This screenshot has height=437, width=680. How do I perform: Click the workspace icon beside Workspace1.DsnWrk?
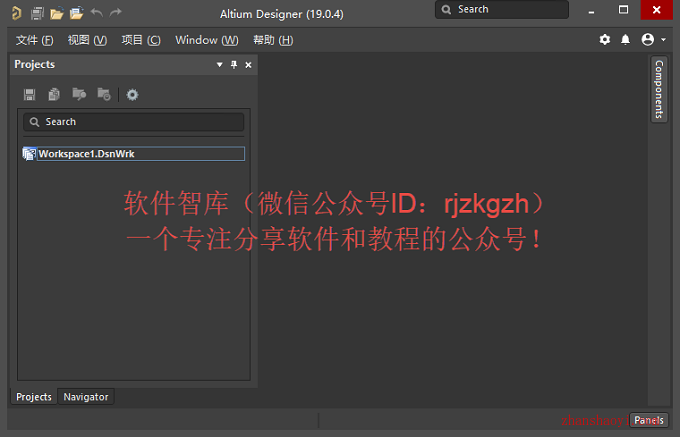pyautogui.click(x=29, y=154)
